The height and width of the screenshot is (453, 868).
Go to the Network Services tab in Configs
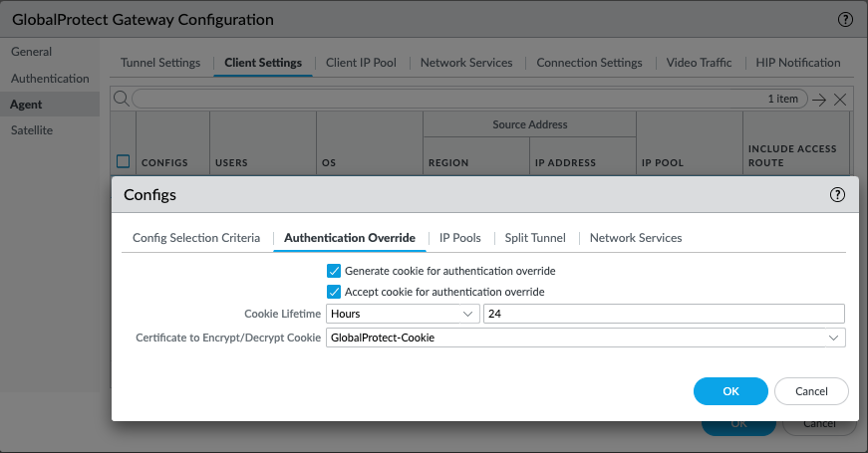(x=636, y=238)
